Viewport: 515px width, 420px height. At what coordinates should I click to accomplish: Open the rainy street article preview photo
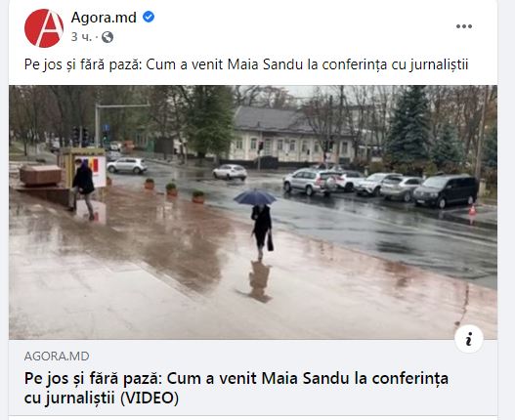pos(253,212)
